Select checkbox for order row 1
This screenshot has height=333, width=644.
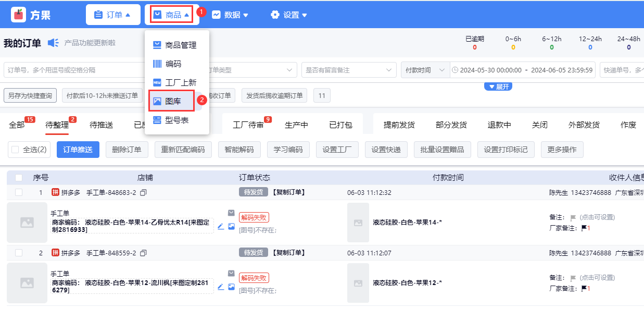pos(19,193)
